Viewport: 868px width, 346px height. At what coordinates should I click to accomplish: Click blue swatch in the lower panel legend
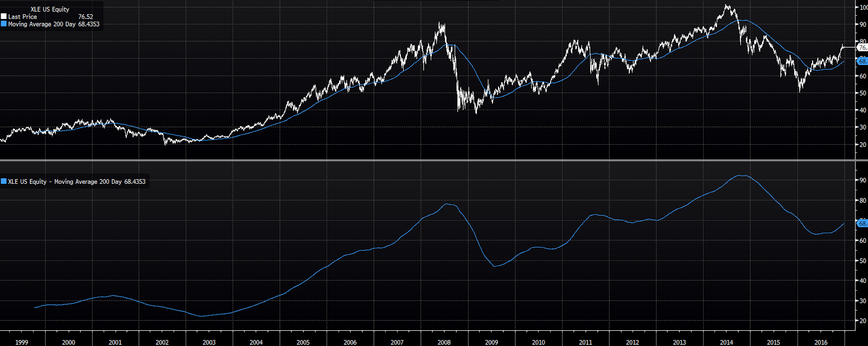click(4, 182)
